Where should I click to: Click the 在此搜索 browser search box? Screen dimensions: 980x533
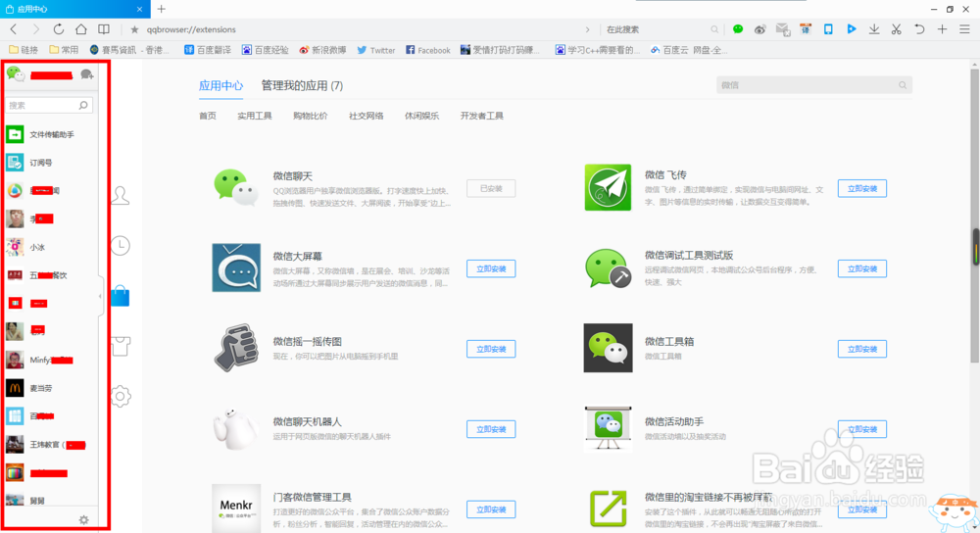pos(661,29)
